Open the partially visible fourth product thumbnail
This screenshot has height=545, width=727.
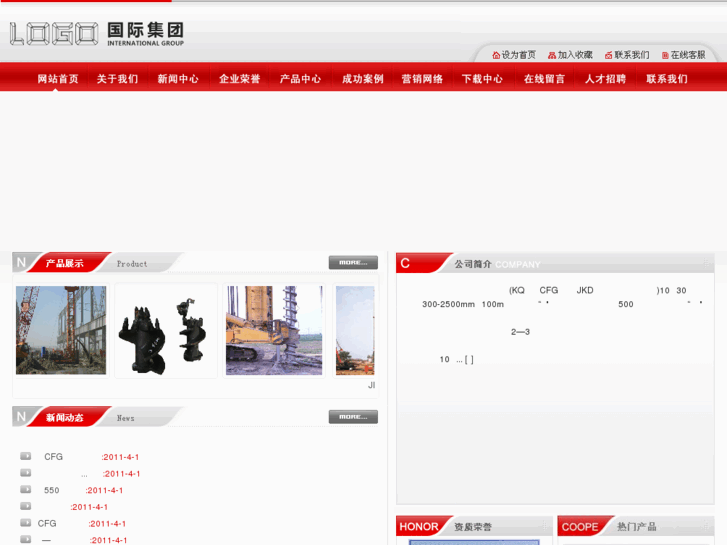[355, 330]
